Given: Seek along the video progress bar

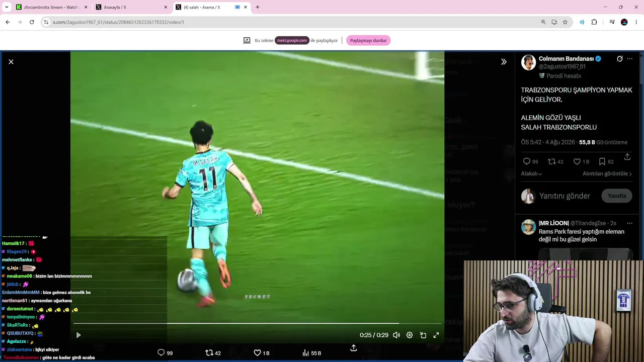Looking at the screenshot, I should [x=257, y=323].
